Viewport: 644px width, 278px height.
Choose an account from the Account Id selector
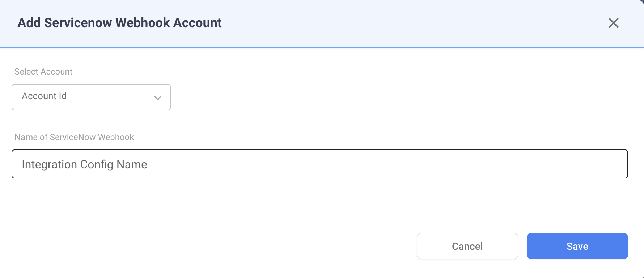pos(91,97)
